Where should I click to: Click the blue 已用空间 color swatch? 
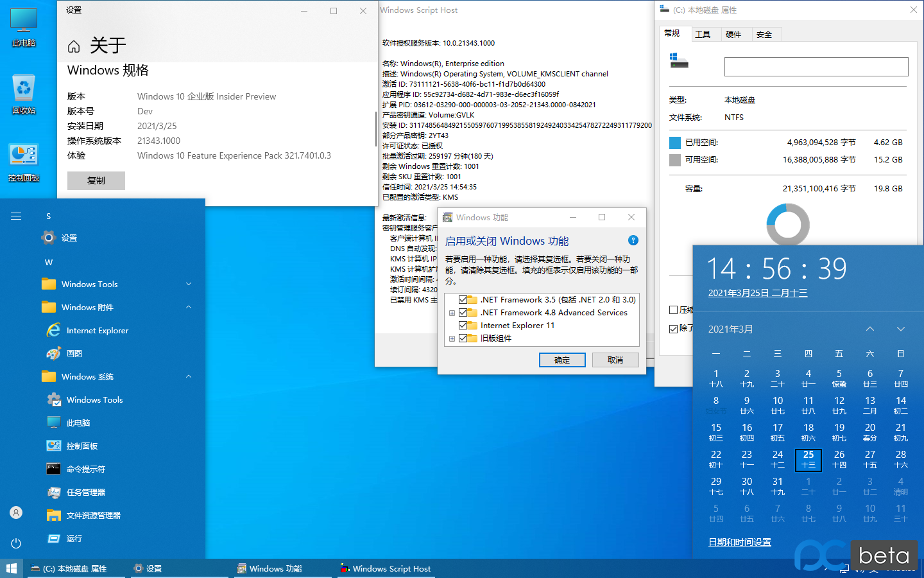675,143
